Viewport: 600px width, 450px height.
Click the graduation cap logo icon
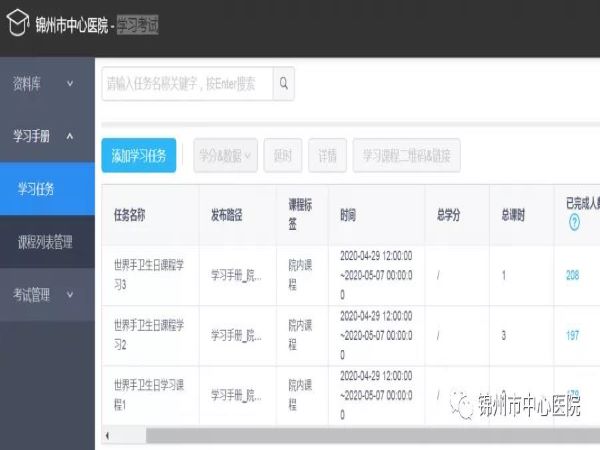[x=18, y=23]
